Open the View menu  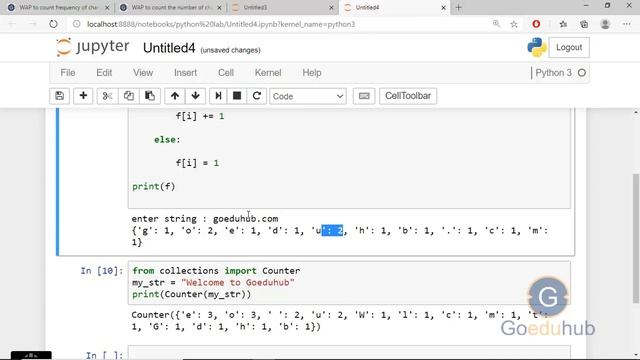pyautogui.click(x=143, y=73)
